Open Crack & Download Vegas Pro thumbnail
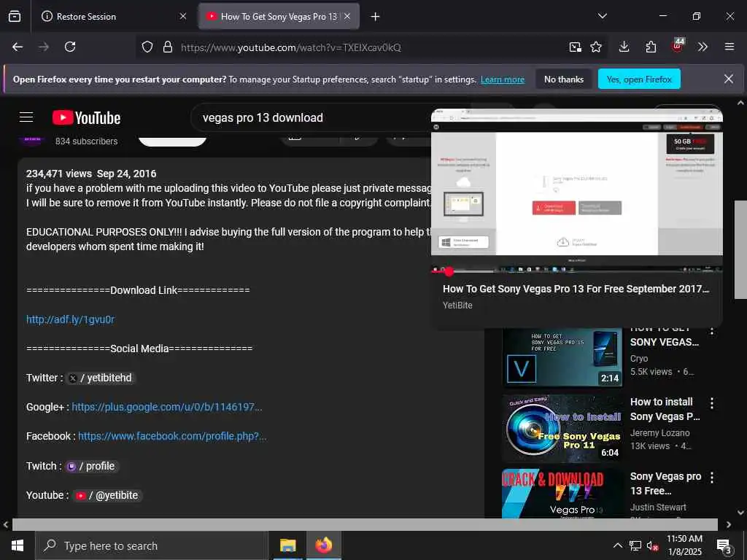This screenshot has width=747, height=560. click(562, 494)
